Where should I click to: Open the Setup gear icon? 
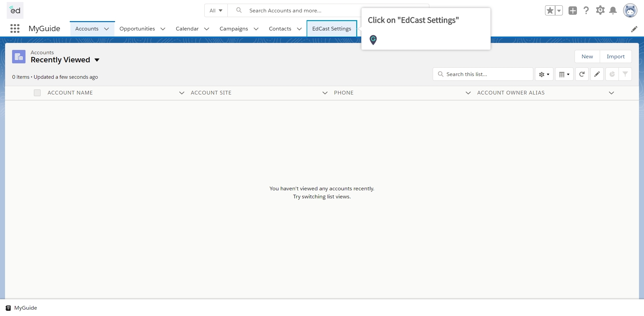click(x=600, y=10)
